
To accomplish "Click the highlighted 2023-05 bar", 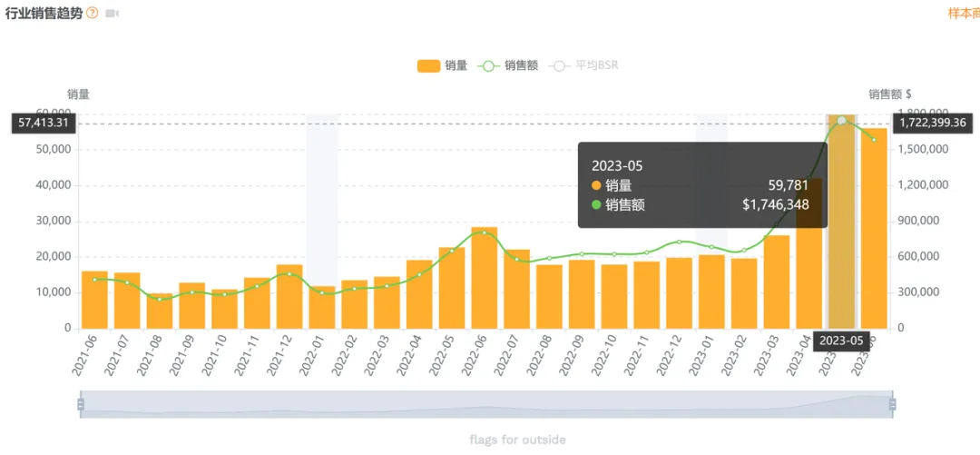I will point(841,222).
